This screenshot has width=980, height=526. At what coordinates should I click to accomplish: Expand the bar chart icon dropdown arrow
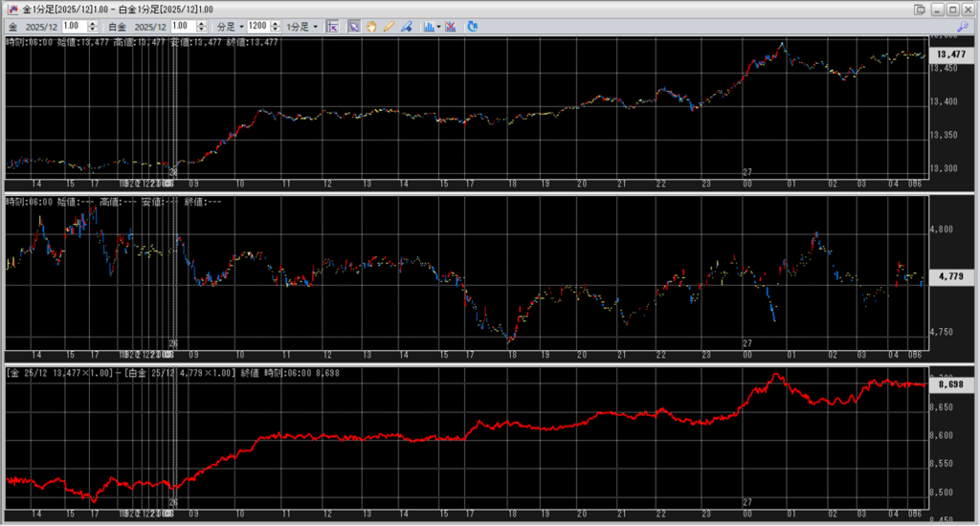[438, 26]
